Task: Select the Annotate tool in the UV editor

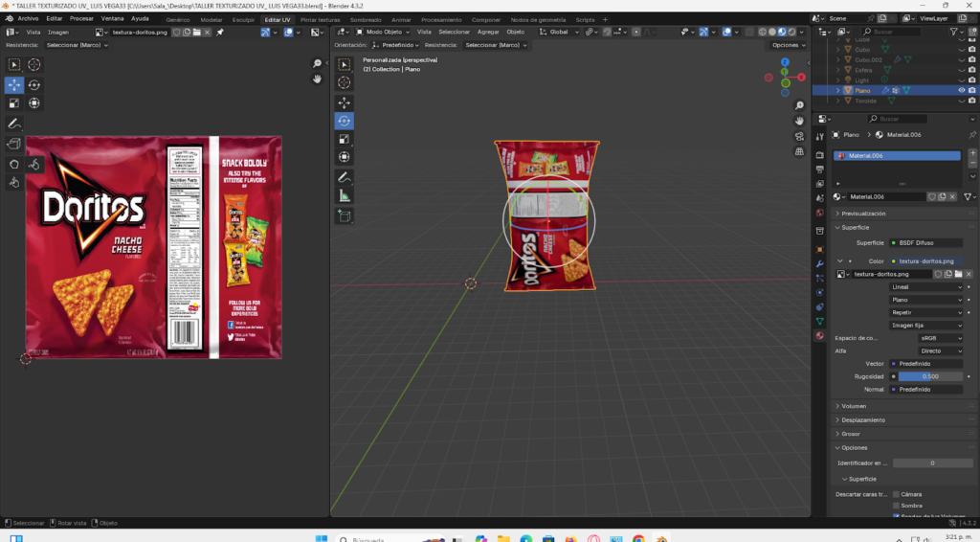Action: coord(13,124)
